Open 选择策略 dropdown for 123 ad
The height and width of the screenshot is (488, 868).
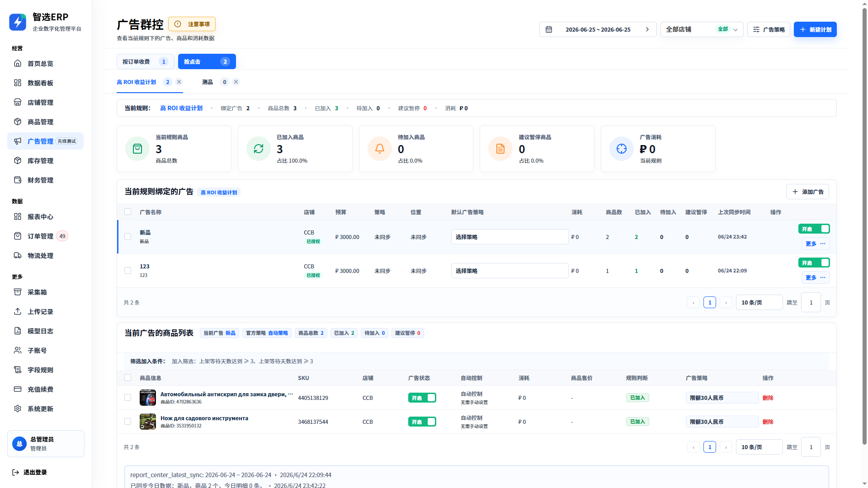coord(509,271)
